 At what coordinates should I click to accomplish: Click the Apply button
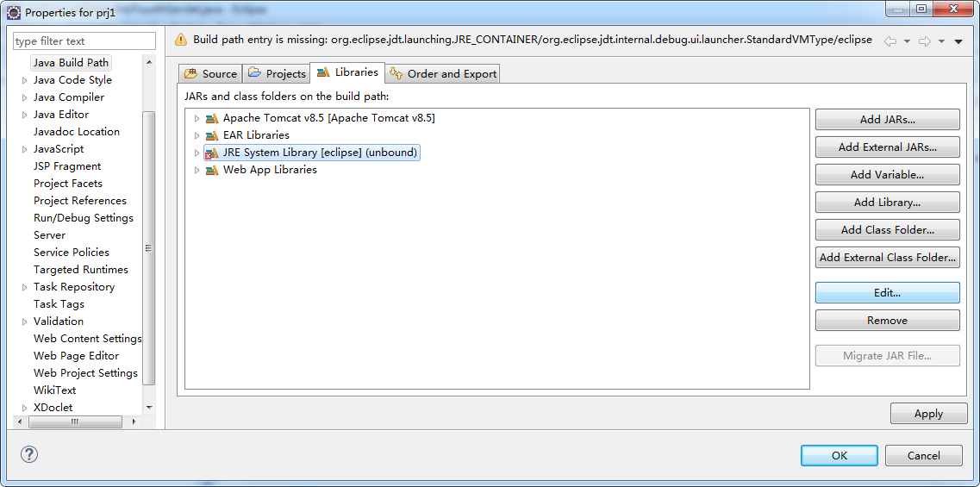click(x=928, y=414)
